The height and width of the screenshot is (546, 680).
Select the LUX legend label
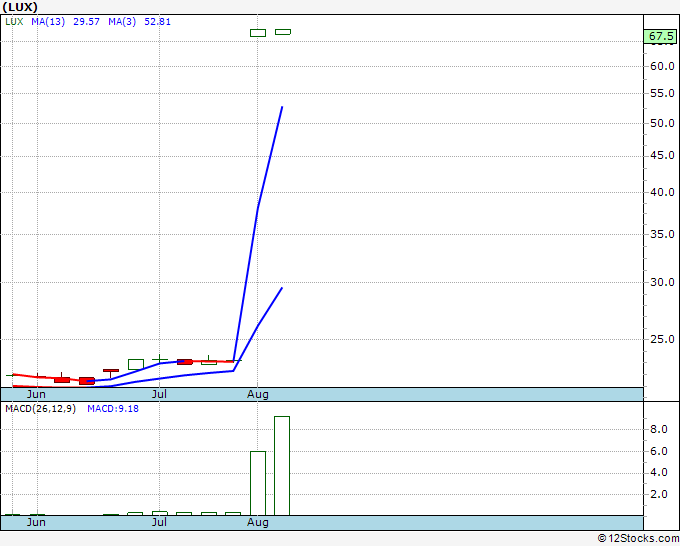point(14,22)
